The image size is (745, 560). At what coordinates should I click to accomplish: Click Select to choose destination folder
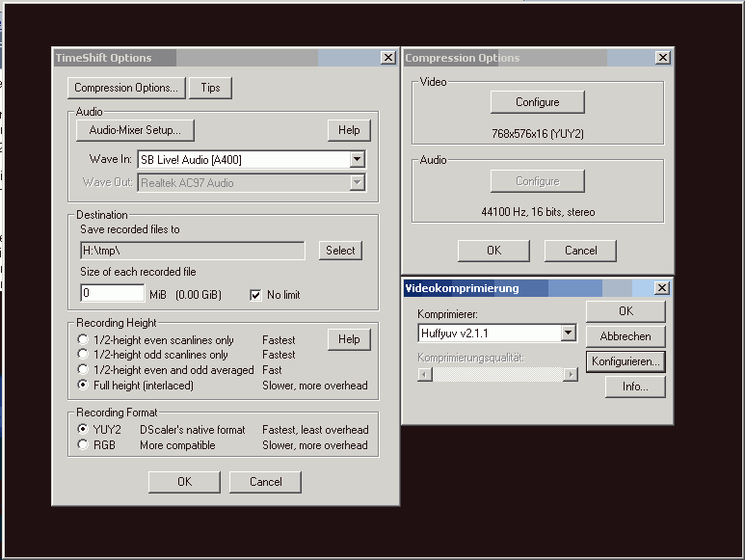340,251
